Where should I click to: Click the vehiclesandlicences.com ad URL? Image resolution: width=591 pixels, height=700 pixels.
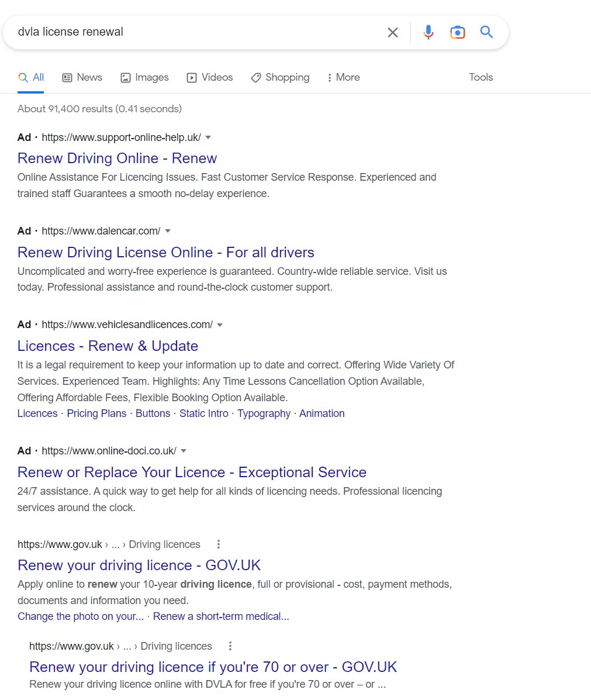point(127,325)
